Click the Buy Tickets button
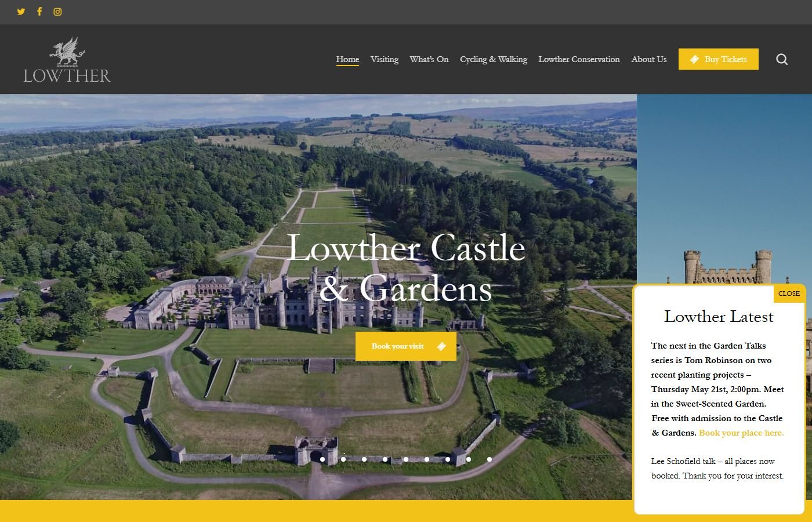Viewport: 812px width, 522px height. tap(718, 59)
